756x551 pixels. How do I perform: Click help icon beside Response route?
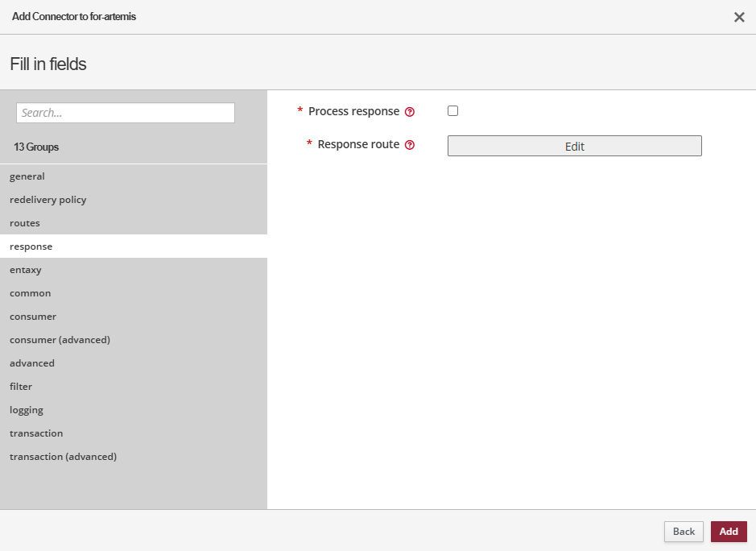[x=410, y=145]
